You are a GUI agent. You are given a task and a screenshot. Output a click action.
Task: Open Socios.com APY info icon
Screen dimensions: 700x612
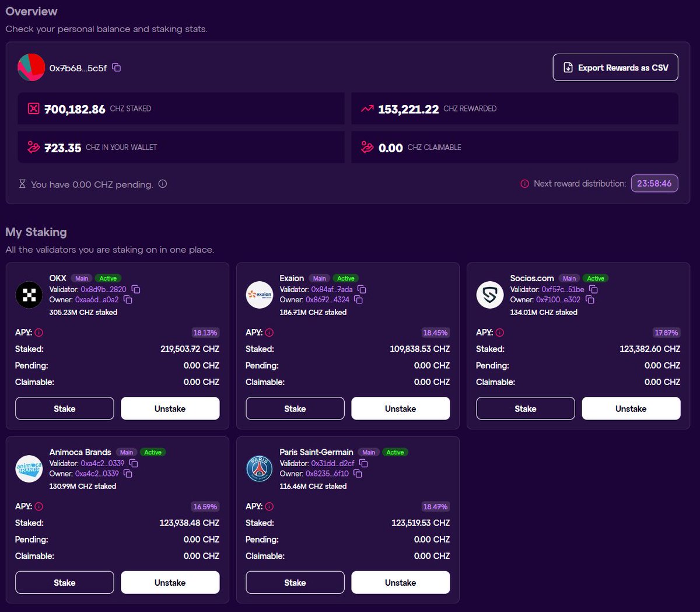[x=500, y=333]
